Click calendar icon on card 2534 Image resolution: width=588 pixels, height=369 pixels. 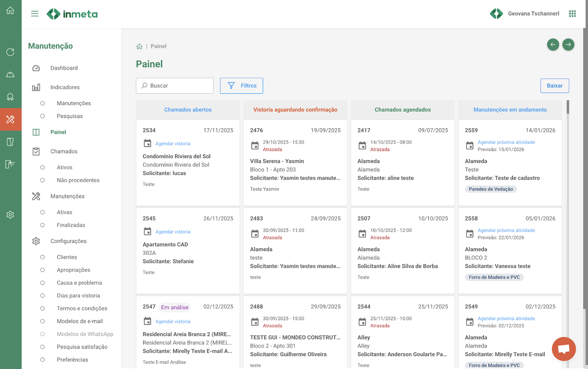147,143
